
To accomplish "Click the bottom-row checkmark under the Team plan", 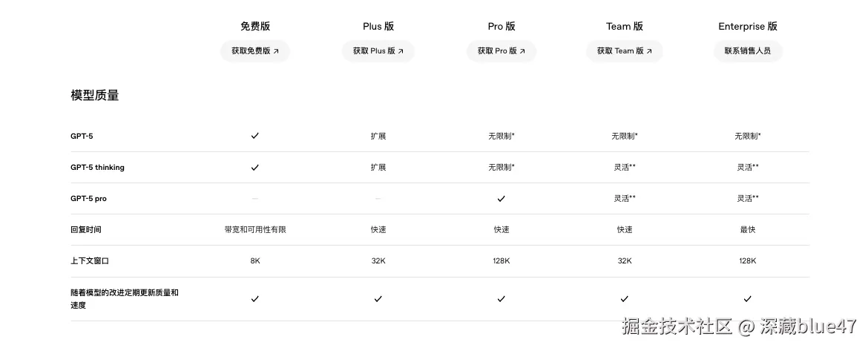I will 624,299.
